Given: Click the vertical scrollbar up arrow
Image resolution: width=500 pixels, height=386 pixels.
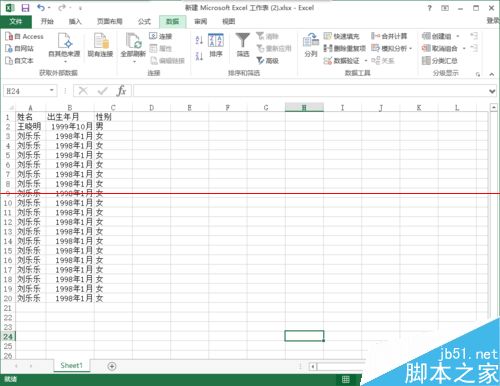Looking at the screenshot, I should pyautogui.click(x=494, y=108).
